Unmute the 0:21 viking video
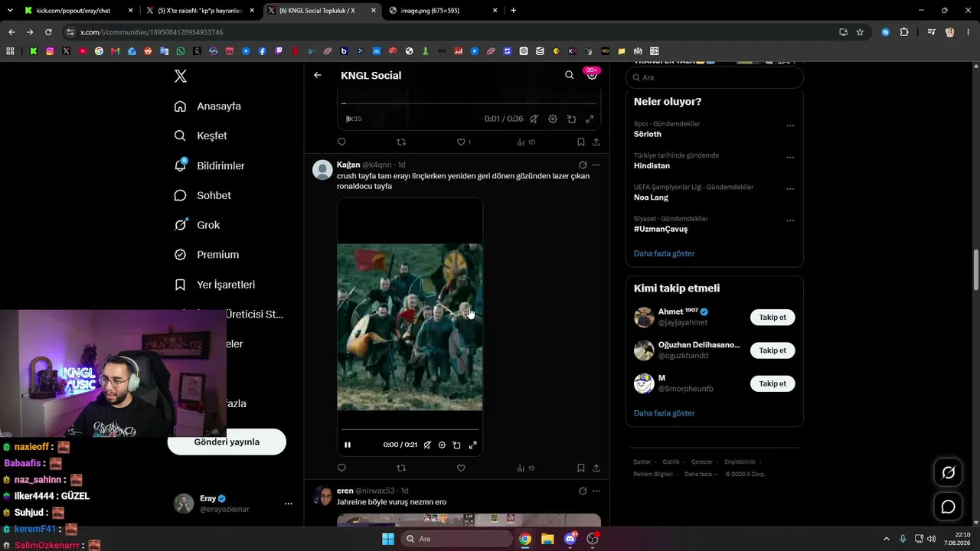This screenshot has width=980, height=551. coord(427,445)
